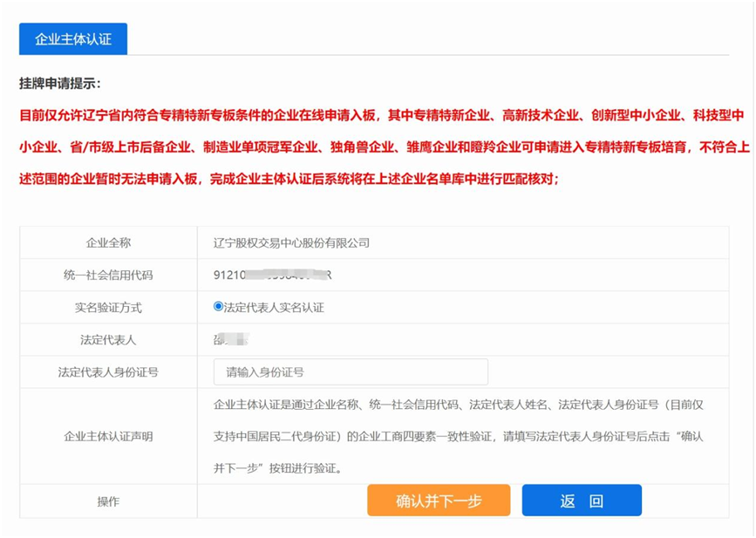Click the 挂牌申请提示 heading

(60, 84)
